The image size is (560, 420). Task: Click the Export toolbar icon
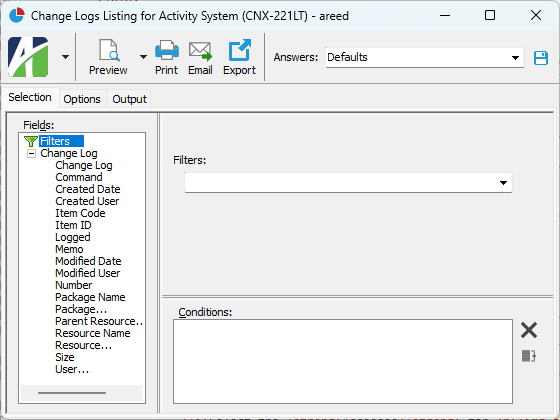(x=239, y=50)
